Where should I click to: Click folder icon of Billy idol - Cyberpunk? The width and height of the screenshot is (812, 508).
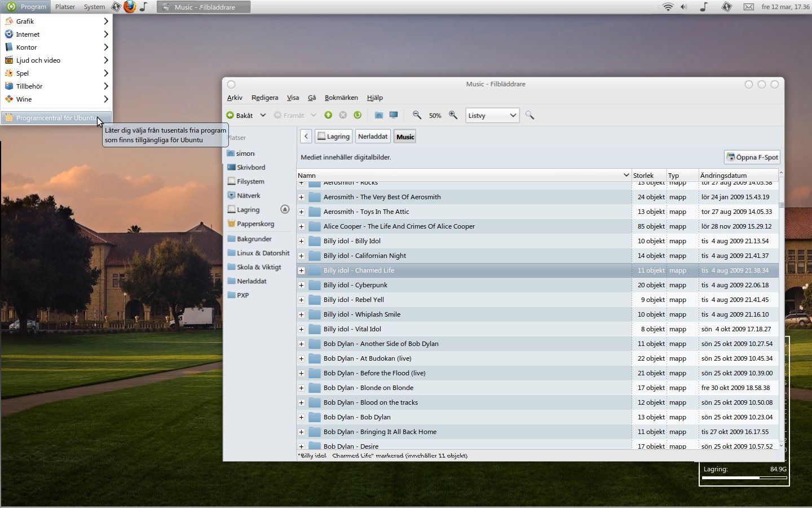315,285
